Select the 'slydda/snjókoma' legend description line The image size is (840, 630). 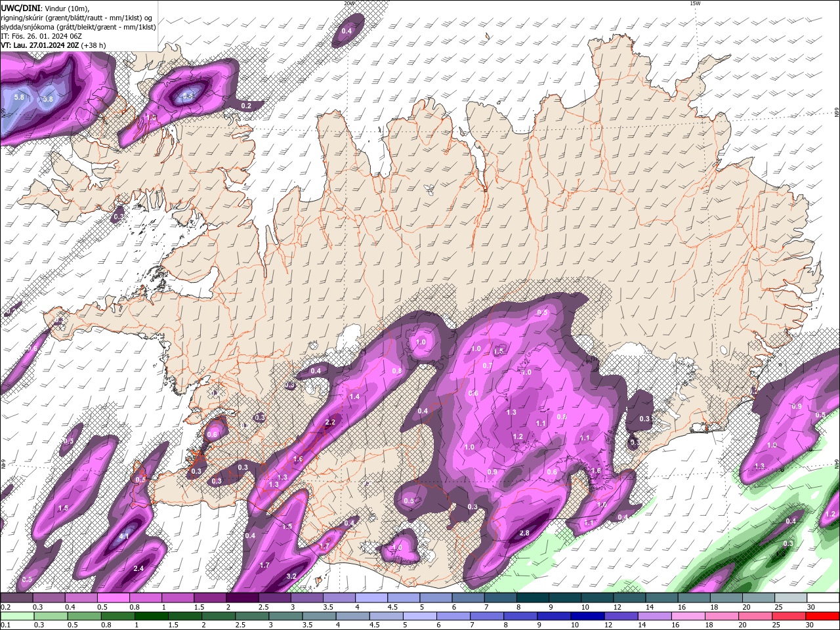pyautogui.click(x=78, y=27)
